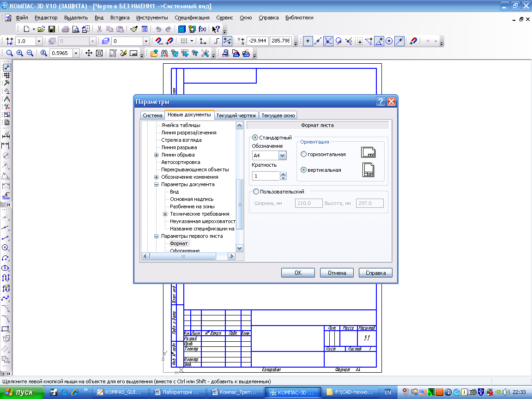The height and width of the screenshot is (399, 532).
Task: Expand the Линии обрыва tree node
Action: (157, 155)
